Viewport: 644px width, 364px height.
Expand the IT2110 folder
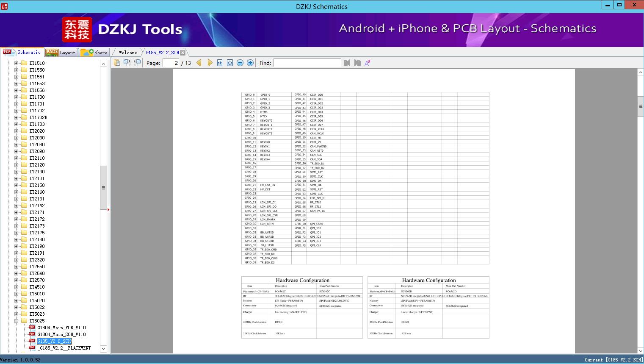click(16, 158)
